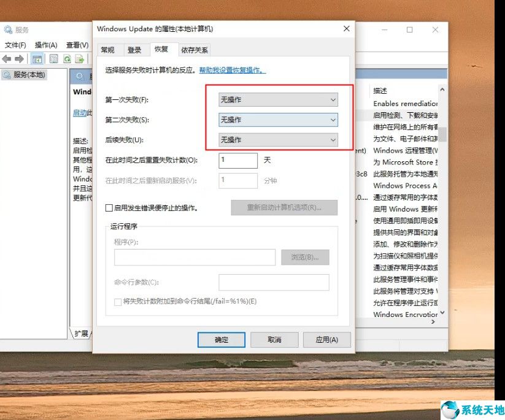Click the scroll-up arrow of services list
The height and width of the screenshot is (420, 505).
click(x=442, y=90)
